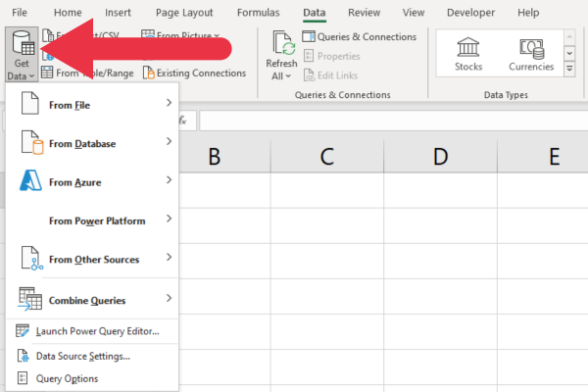
Task: Click the Existing Connections icon
Action: 149,73
